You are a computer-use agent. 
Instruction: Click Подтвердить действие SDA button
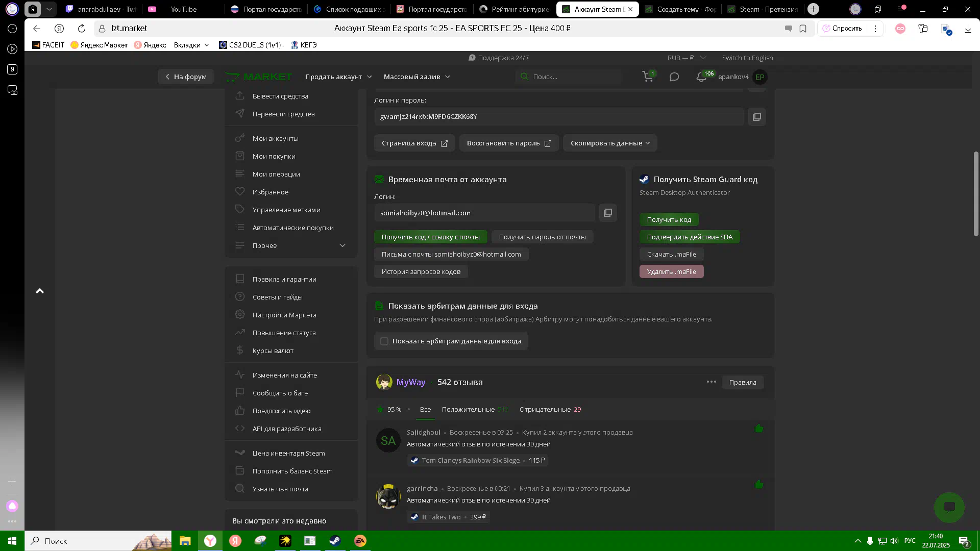(x=690, y=237)
